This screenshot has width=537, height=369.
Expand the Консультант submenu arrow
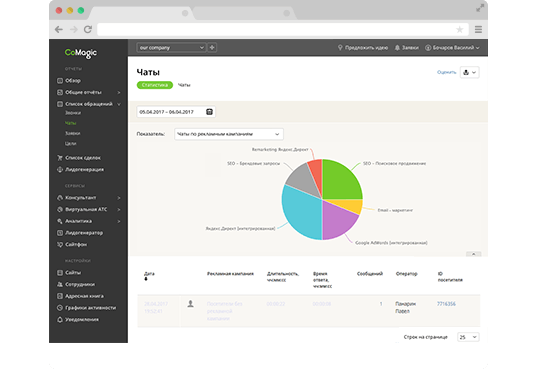[x=119, y=198]
